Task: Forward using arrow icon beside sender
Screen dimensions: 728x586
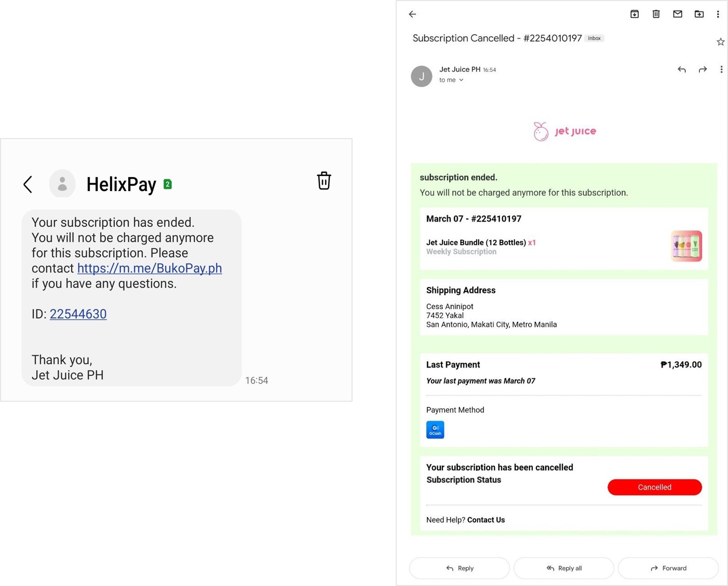Action: click(703, 70)
